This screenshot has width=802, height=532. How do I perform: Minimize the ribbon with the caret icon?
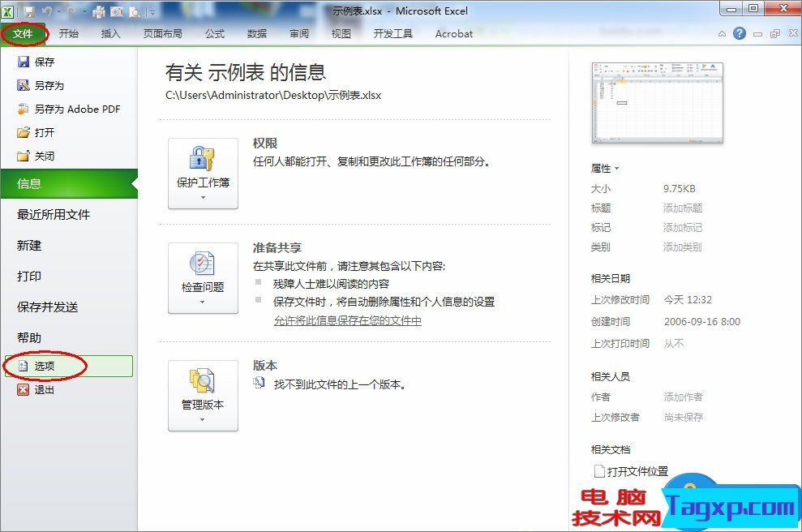coord(722,34)
